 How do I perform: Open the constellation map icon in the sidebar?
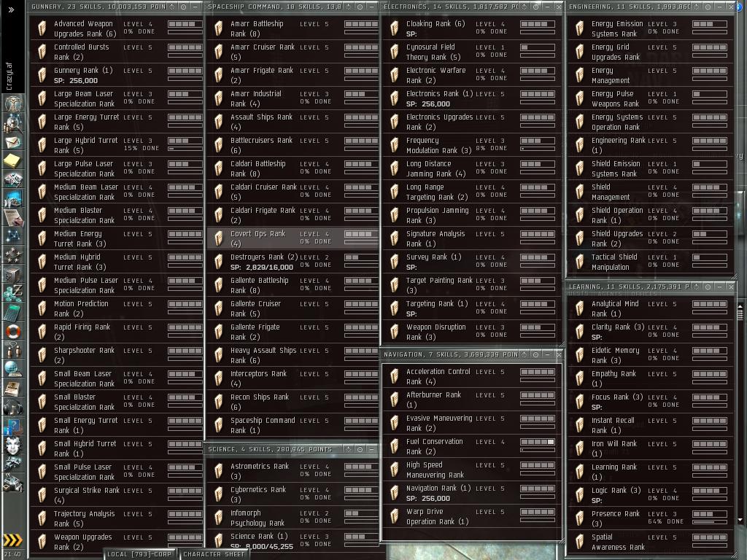tap(13, 236)
